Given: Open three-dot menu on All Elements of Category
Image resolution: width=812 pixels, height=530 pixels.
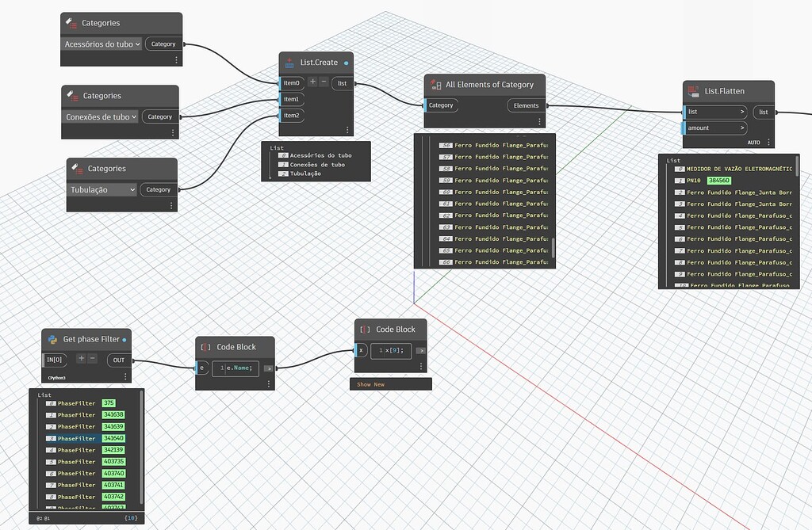Looking at the screenshot, I should coord(539,121).
